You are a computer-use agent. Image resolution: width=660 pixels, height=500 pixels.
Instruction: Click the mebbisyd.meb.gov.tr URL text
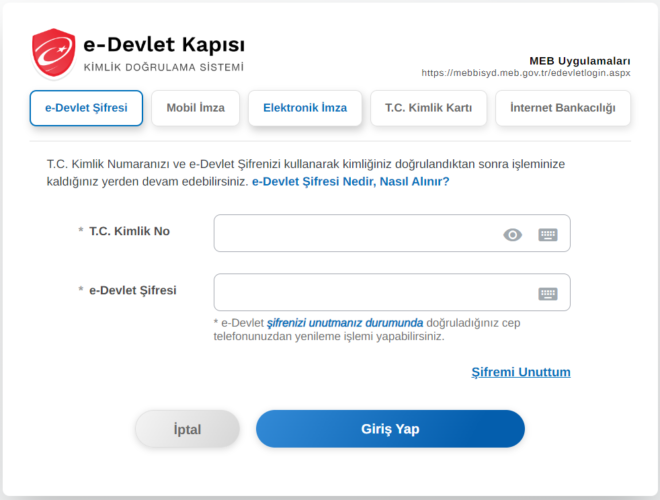click(525, 73)
